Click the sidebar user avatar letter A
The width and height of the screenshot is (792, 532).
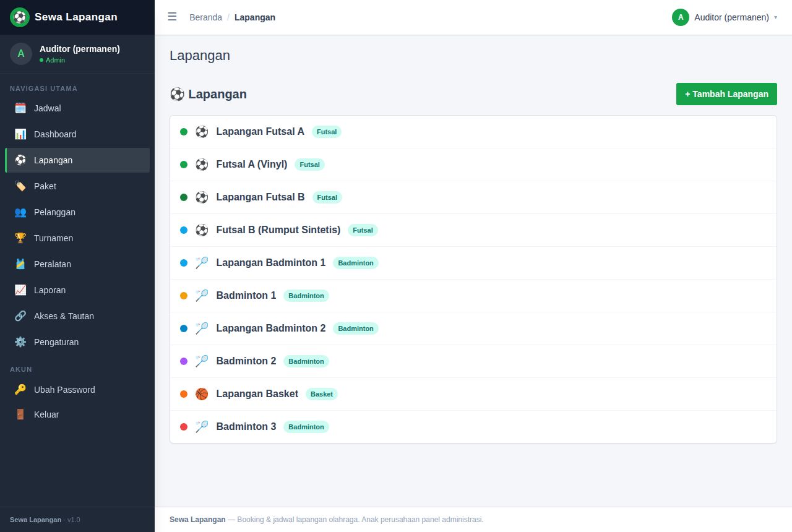[x=21, y=54]
